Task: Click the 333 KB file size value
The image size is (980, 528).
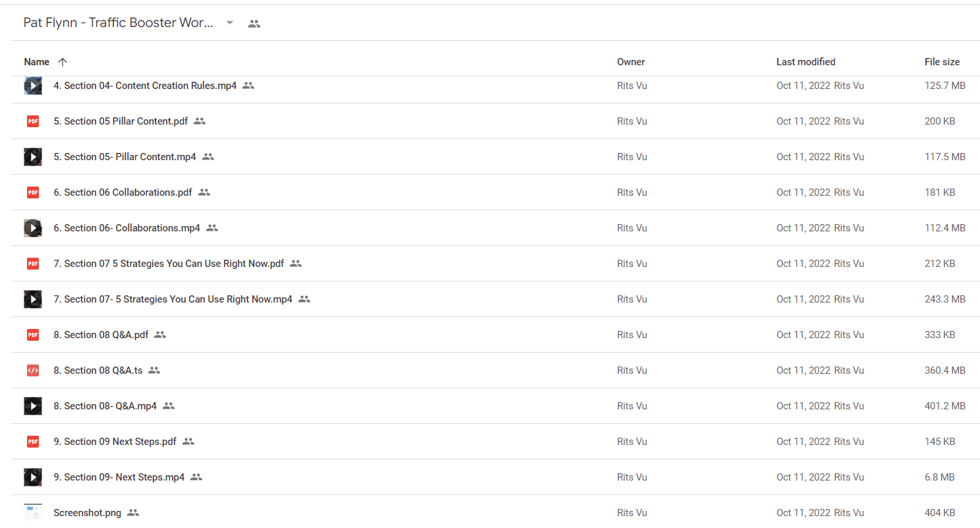Action: 940,335
